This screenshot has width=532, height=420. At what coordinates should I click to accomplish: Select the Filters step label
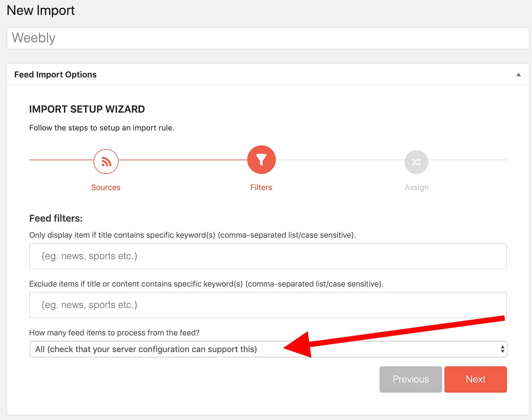tap(261, 187)
